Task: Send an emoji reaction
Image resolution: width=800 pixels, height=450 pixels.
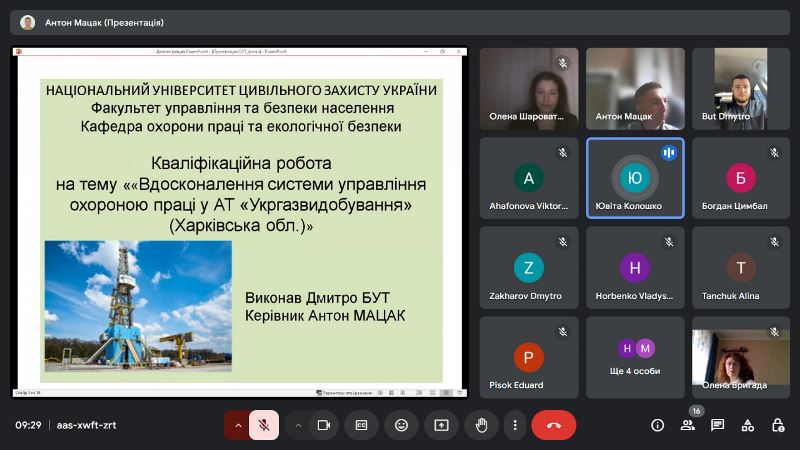Action: pos(402,425)
